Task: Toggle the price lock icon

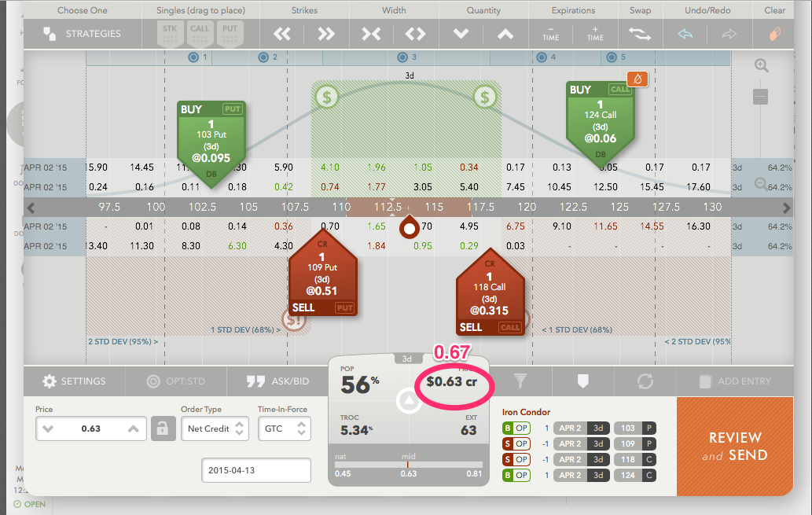Action: tap(163, 429)
